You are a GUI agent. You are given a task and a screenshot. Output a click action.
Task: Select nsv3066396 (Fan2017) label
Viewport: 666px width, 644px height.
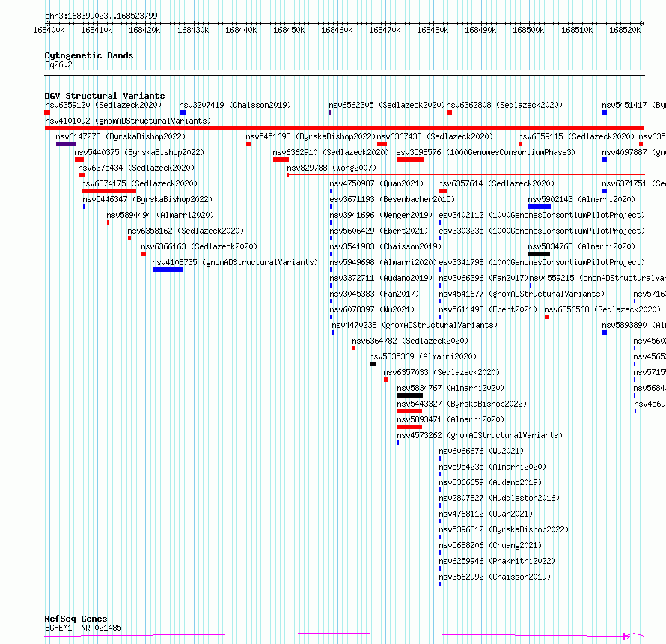[483, 278]
